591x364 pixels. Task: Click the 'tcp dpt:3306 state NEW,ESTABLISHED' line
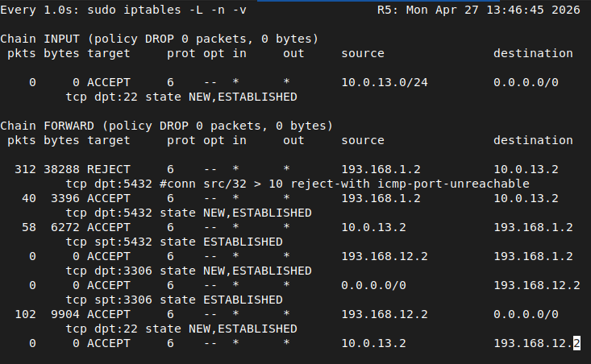tap(189, 271)
